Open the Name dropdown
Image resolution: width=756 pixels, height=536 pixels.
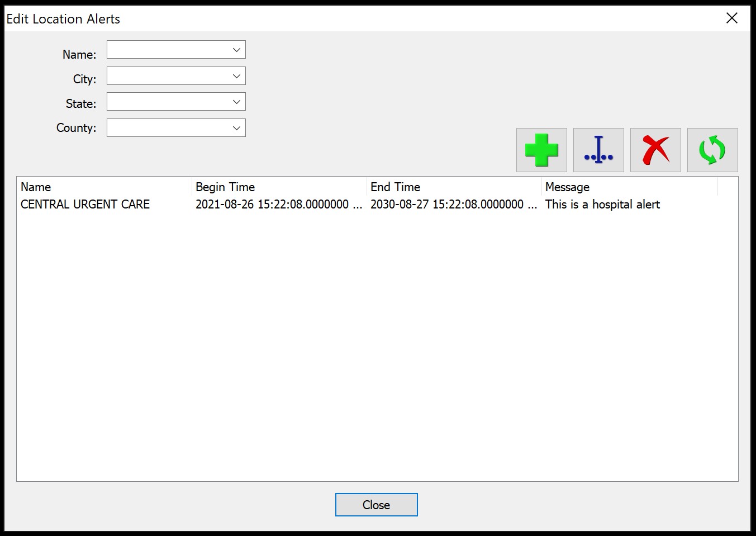pos(176,50)
